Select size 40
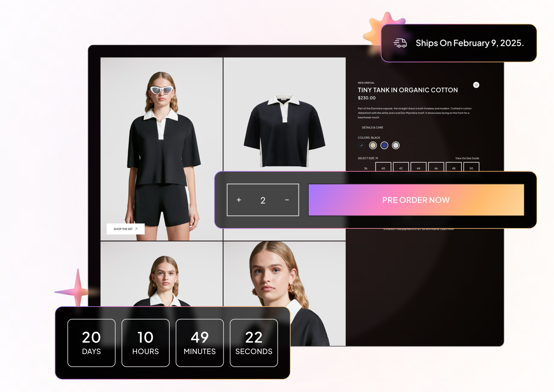Viewport: 554px width, 392px height. pyautogui.click(x=383, y=168)
